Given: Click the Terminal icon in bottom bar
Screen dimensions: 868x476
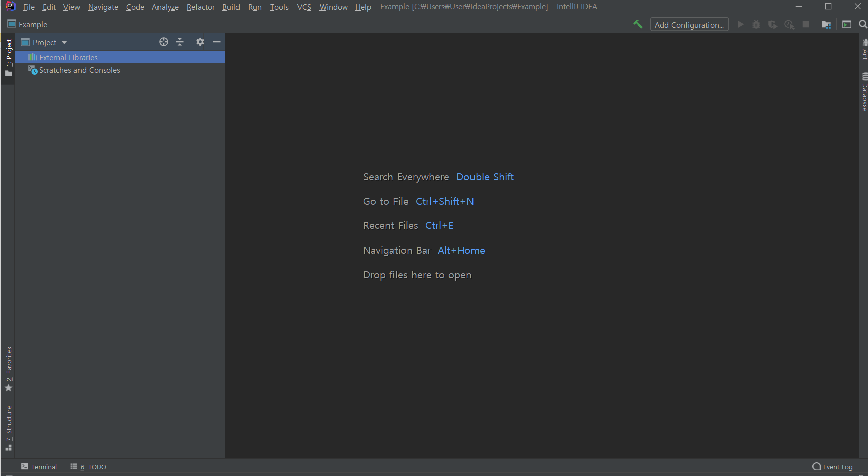Looking at the screenshot, I should 25,466.
